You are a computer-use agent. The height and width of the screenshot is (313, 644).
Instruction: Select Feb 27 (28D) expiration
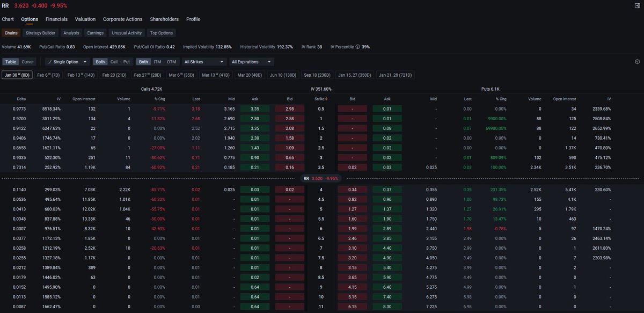click(148, 75)
